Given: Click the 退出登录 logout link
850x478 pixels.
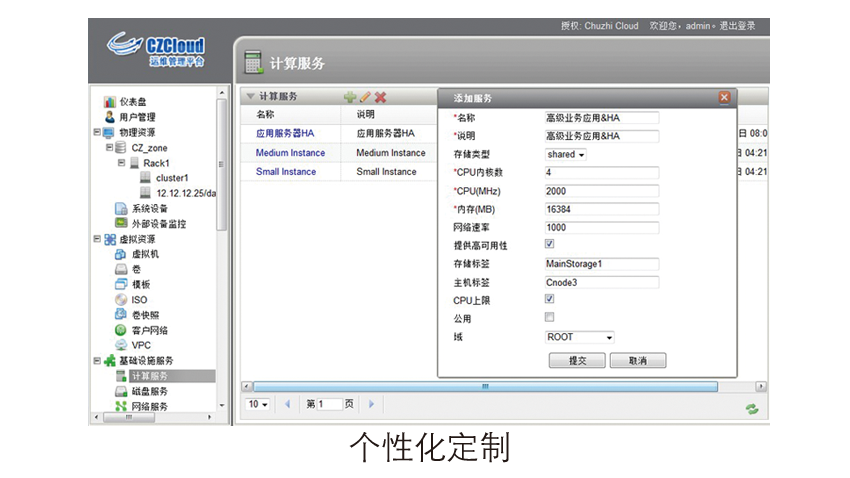Looking at the screenshot, I should pos(737,25).
